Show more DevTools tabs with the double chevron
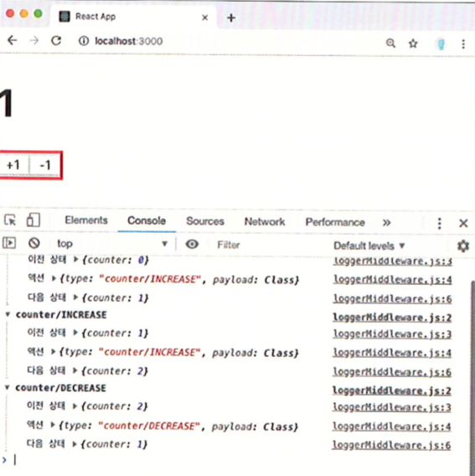Screen dimensions: 475x476 click(386, 223)
